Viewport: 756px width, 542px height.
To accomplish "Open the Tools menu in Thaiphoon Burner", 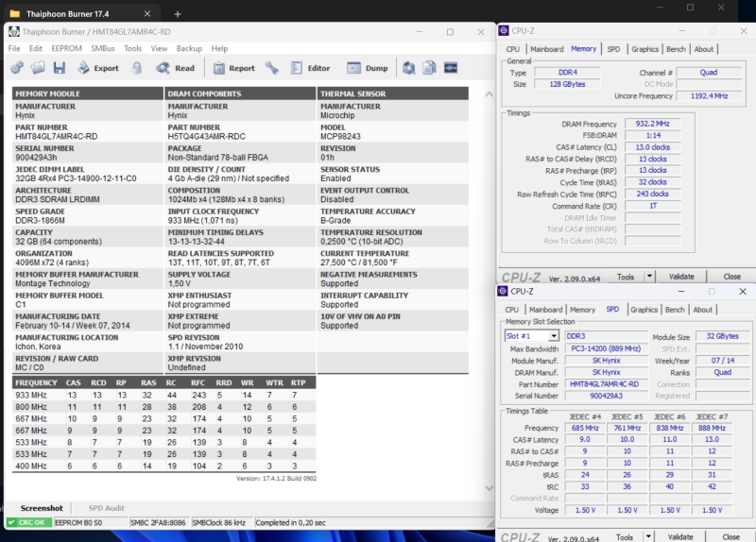I will pos(132,48).
